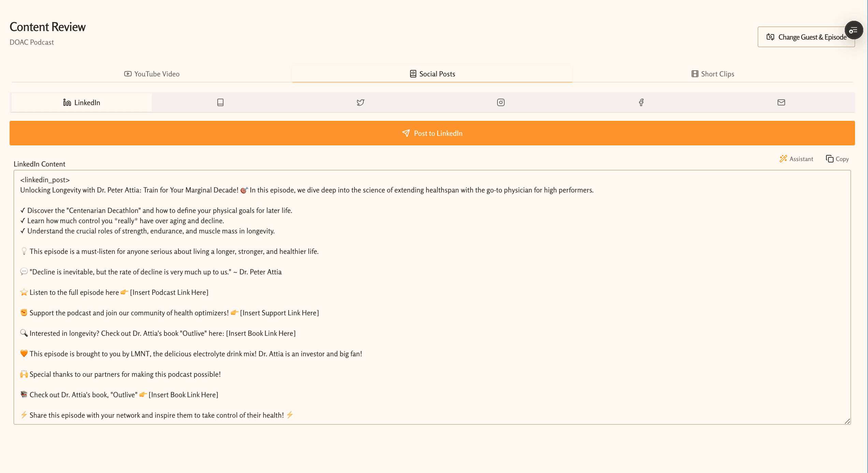Open the Assistant magic wand
Screen dimensions: 868x473
coord(796,159)
